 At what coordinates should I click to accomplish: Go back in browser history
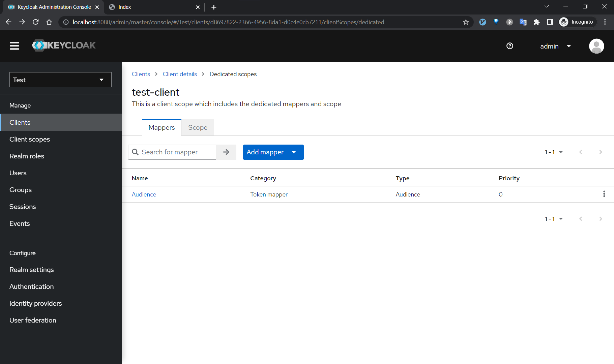coord(8,22)
